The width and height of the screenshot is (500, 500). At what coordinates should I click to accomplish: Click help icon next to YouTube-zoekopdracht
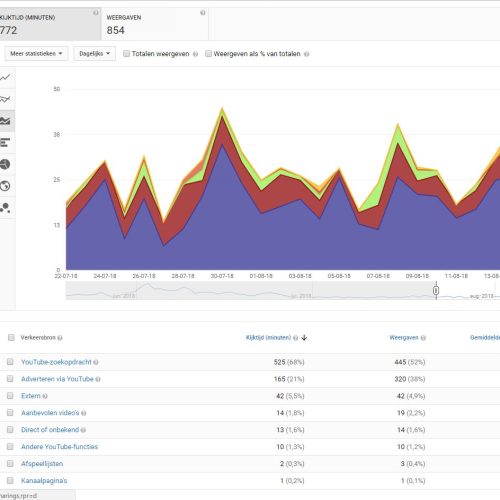[x=96, y=362]
